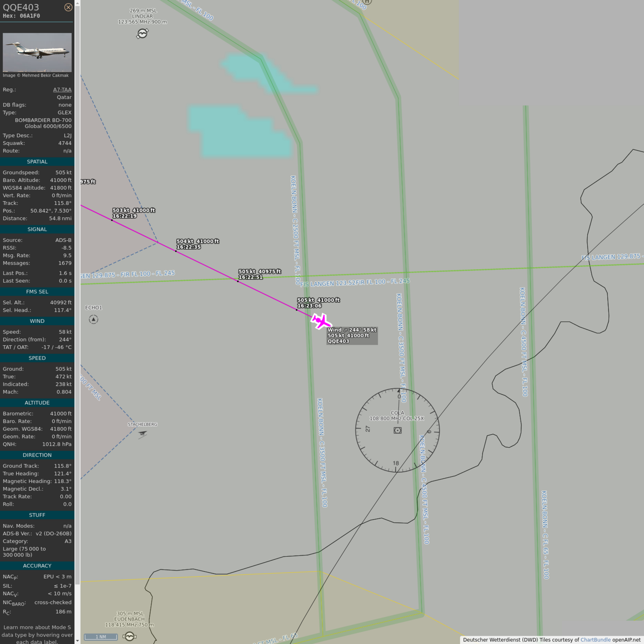
Task: Click the ECHO1 reporting point marker
Action: coord(93,319)
